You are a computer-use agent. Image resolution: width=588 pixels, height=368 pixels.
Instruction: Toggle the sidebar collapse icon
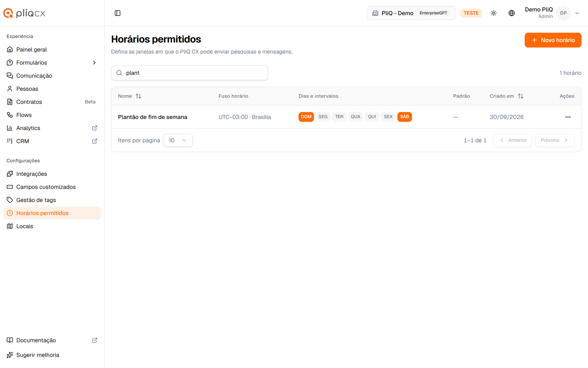(x=118, y=13)
